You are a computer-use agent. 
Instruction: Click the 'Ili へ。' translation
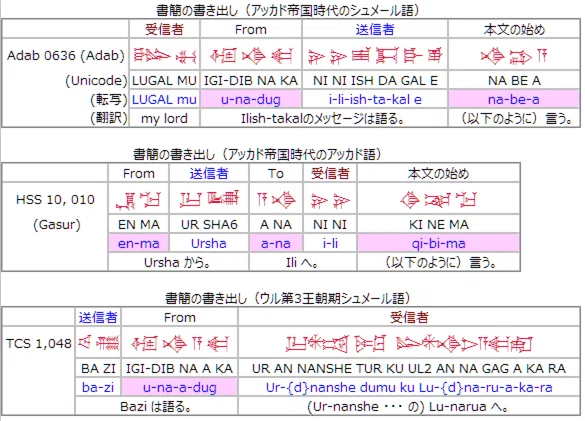pyautogui.click(x=302, y=263)
